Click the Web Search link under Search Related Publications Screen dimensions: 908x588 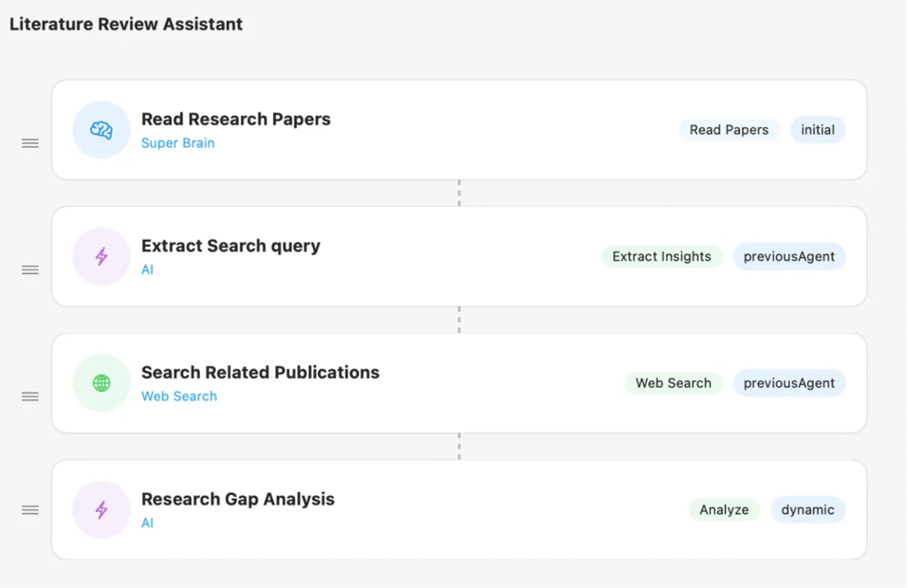(x=179, y=396)
